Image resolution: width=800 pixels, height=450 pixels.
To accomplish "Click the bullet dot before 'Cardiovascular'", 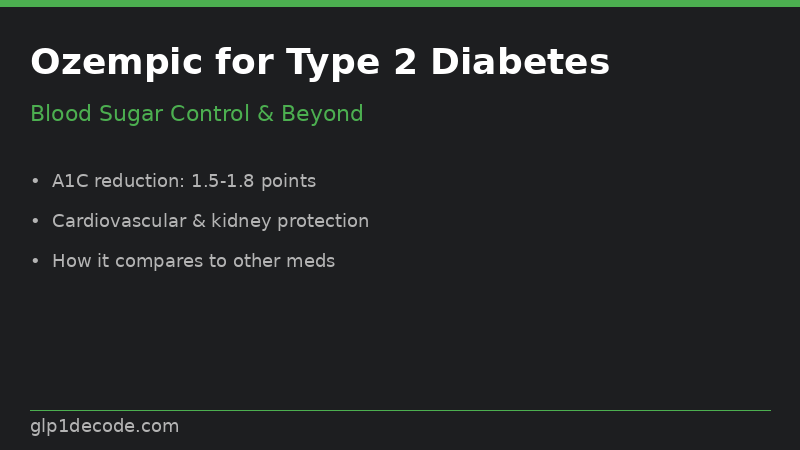I will coord(35,221).
